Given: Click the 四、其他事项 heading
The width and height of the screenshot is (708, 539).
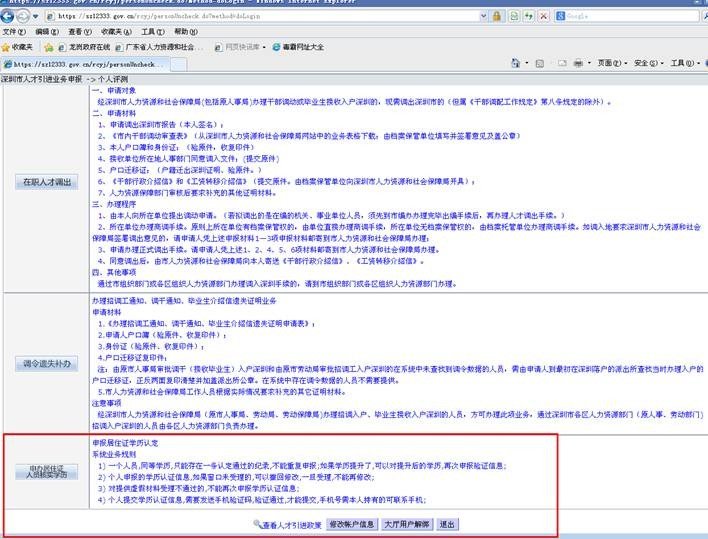Looking at the screenshot, I should 114,272.
